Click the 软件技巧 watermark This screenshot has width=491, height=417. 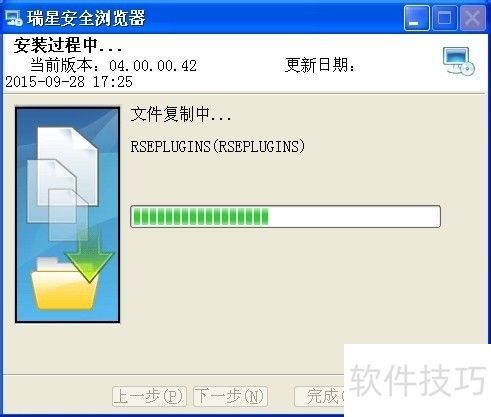click(x=418, y=380)
